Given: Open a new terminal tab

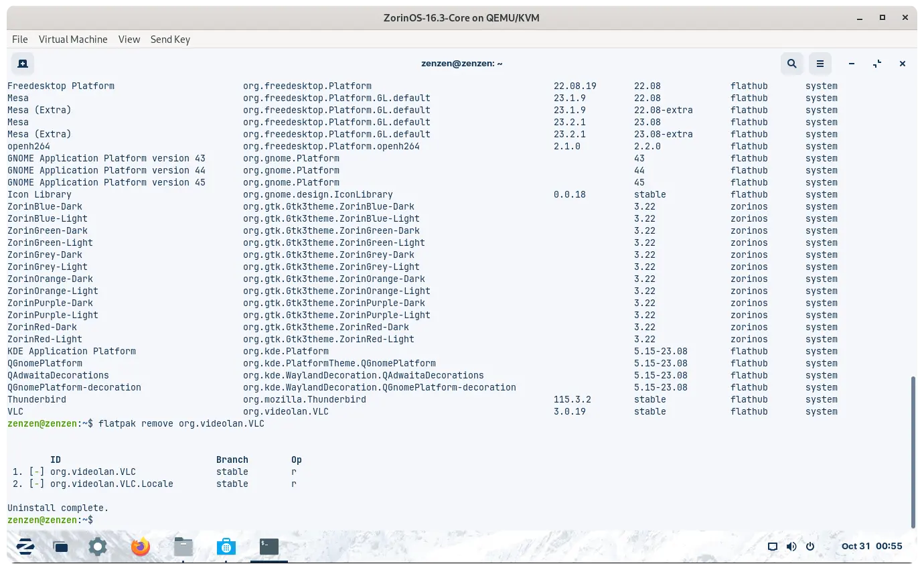Looking at the screenshot, I should [x=23, y=64].
